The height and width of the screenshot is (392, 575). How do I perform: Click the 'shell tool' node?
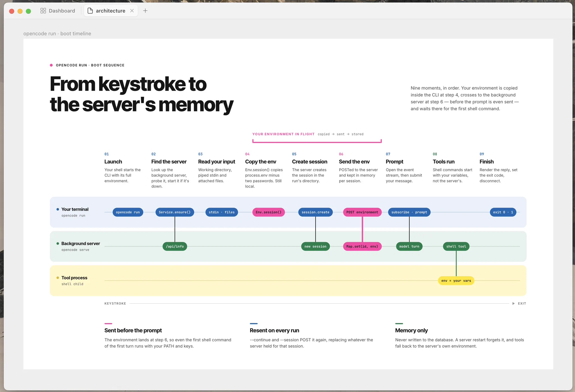(x=456, y=246)
